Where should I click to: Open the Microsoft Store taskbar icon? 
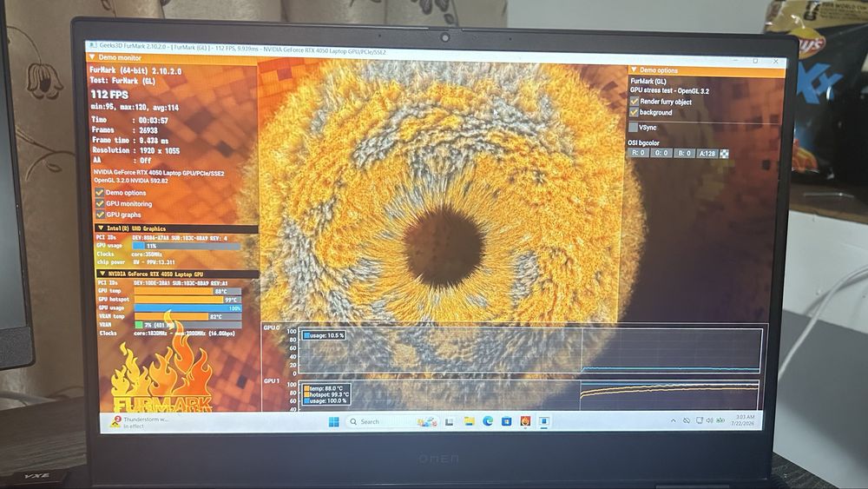pos(507,421)
